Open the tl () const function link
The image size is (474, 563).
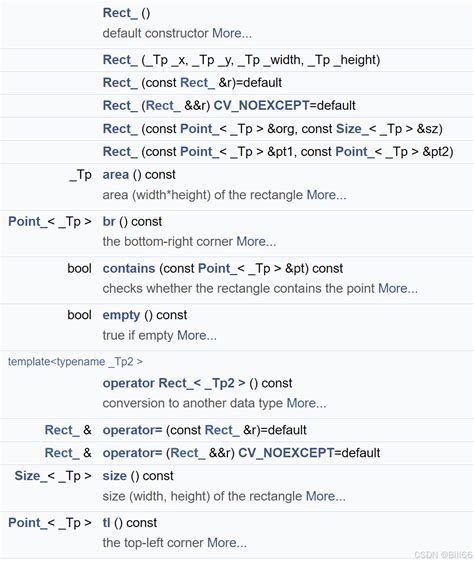[106, 523]
